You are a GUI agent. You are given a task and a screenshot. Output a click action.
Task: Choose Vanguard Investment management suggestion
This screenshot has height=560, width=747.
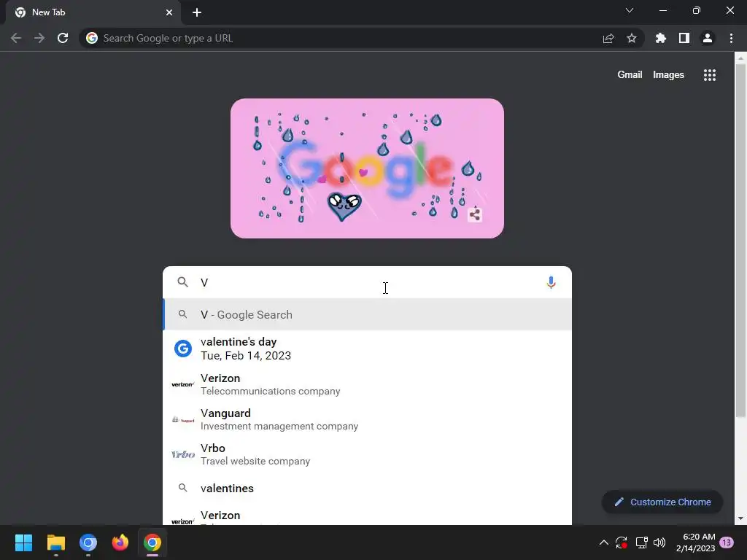pos(367,419)
